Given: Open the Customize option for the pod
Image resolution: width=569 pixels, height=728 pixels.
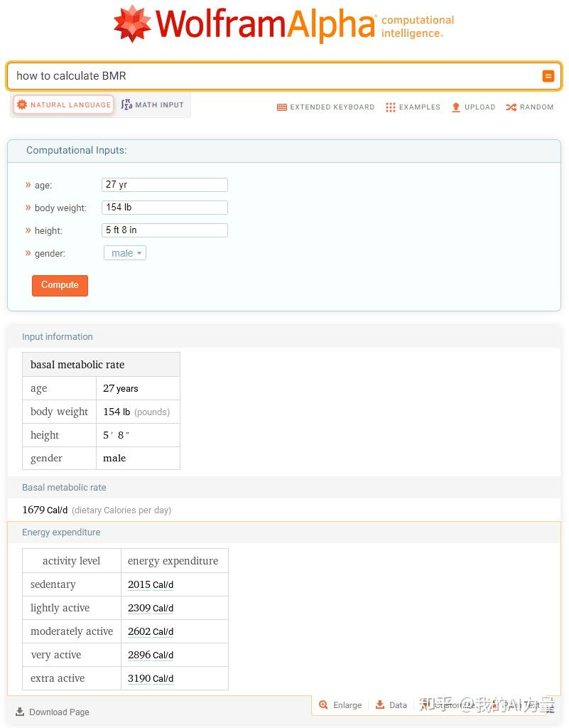Looking at the screenshot, I should pyautogui.click(x=452, y=705).
